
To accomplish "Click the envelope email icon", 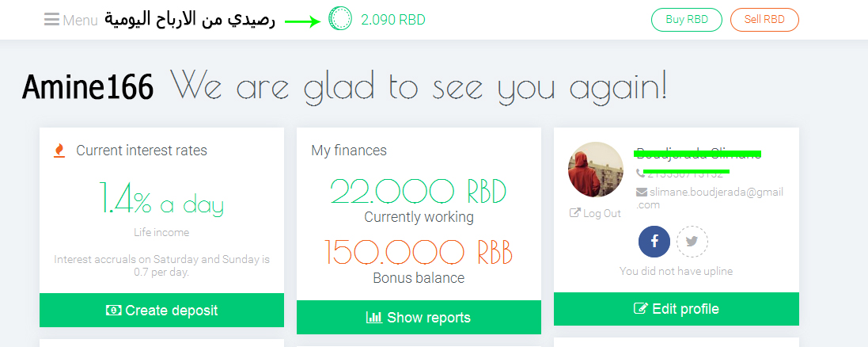I will coord(642,192).
